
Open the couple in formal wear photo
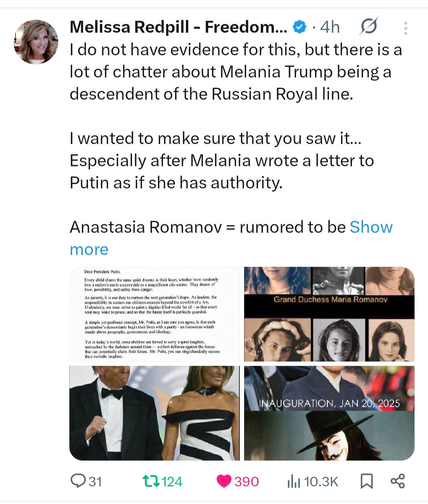[155, 413]
